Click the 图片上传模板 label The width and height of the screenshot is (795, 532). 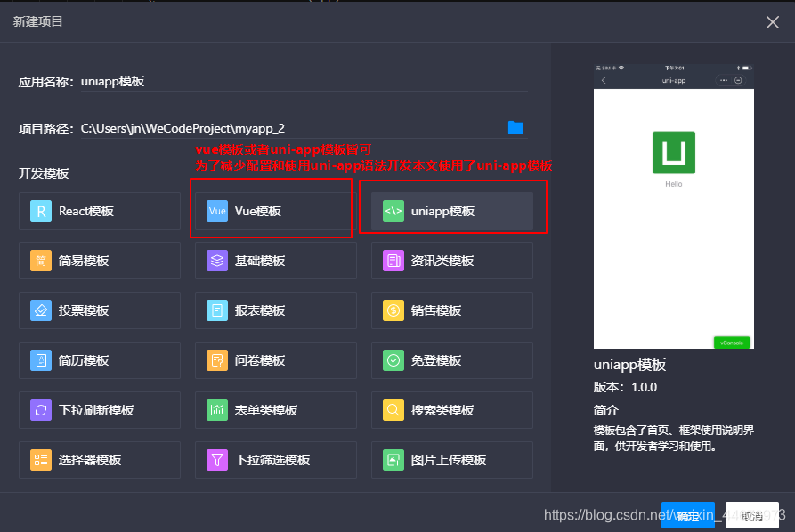[x=449, y=460]
